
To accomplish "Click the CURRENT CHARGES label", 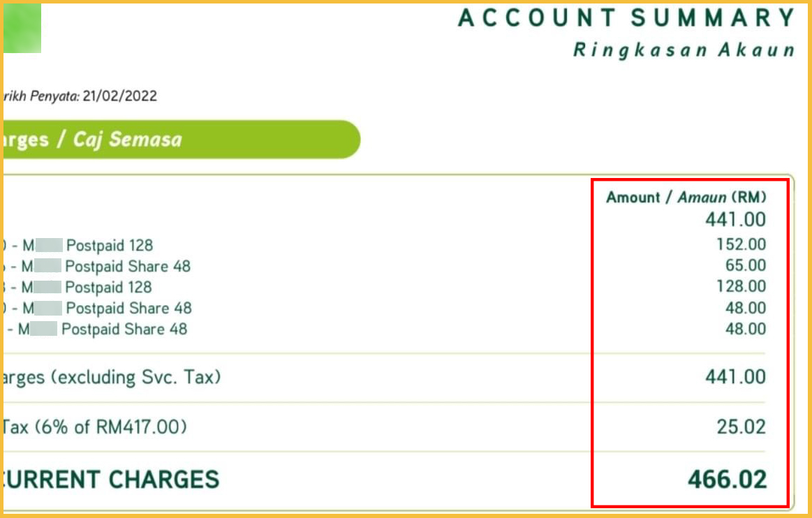I will [x=110, y=480].
